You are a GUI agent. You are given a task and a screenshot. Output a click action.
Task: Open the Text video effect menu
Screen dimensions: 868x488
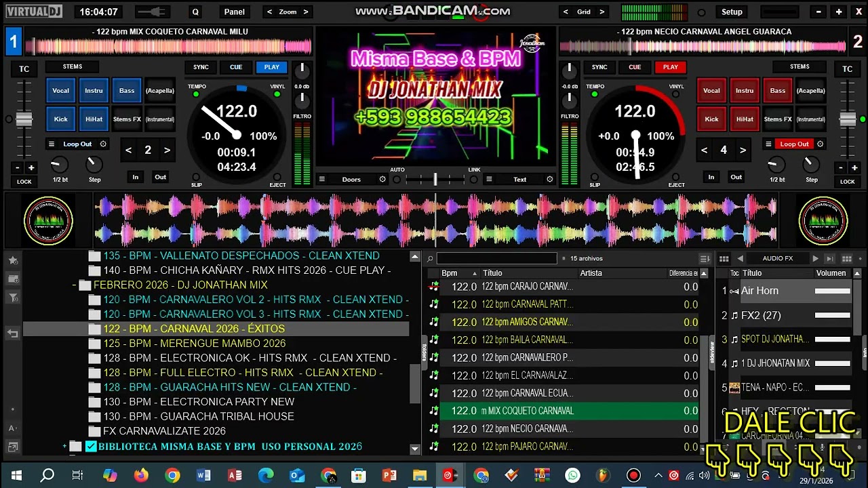[x=490, y=180]
